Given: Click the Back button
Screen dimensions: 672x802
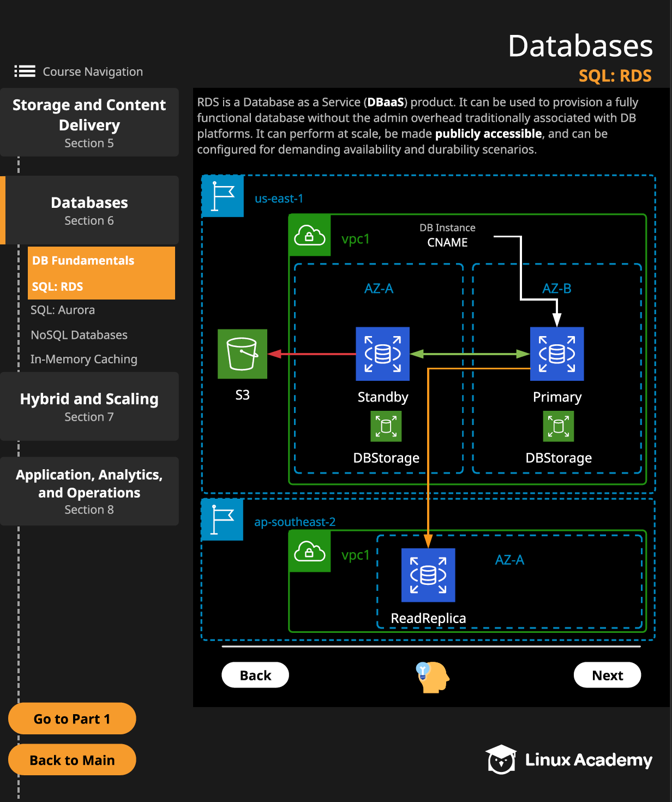Looking at the screenshot, I should point(255,675).
